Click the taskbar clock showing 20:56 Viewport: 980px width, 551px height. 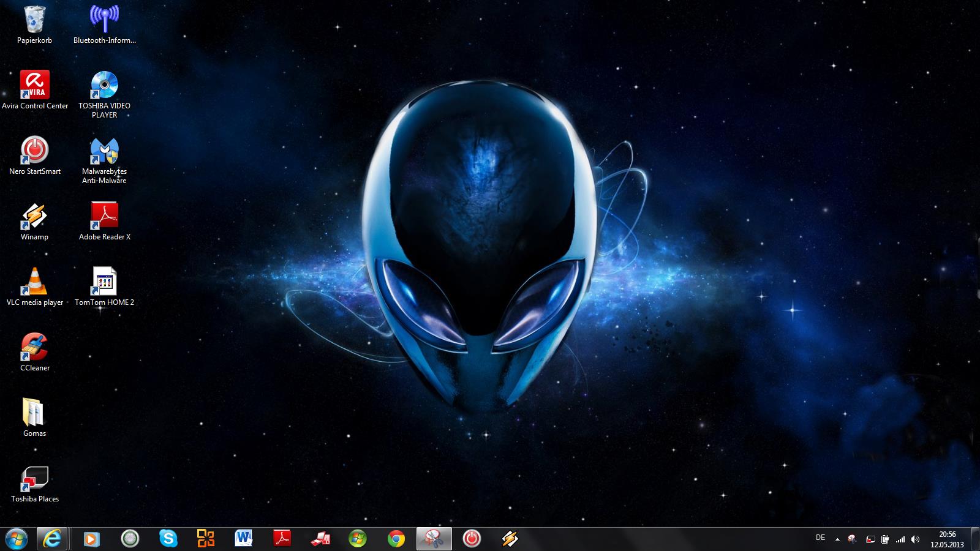coord(947,539)
